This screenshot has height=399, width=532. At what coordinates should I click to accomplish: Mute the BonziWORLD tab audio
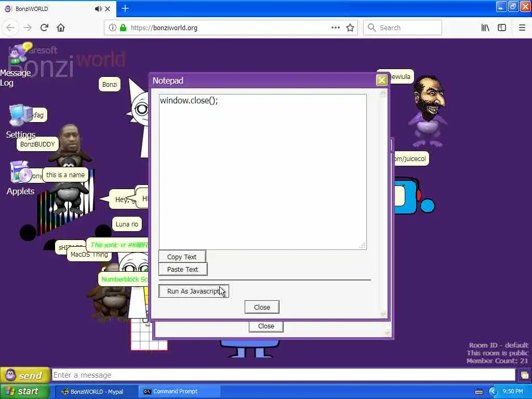(x=98, y=9)
